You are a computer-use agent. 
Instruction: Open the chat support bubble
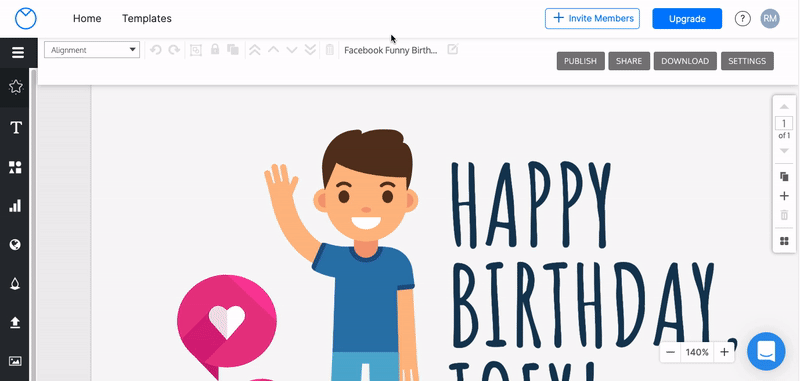[766, 351]
